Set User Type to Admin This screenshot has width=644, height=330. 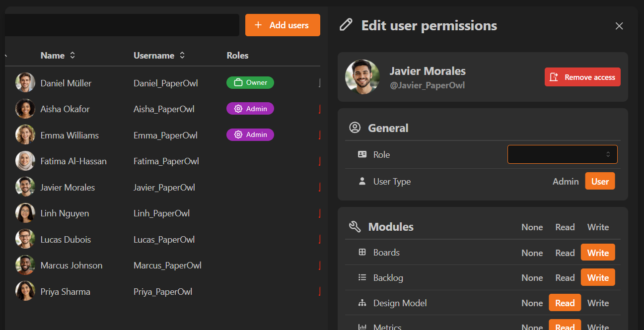566,182
